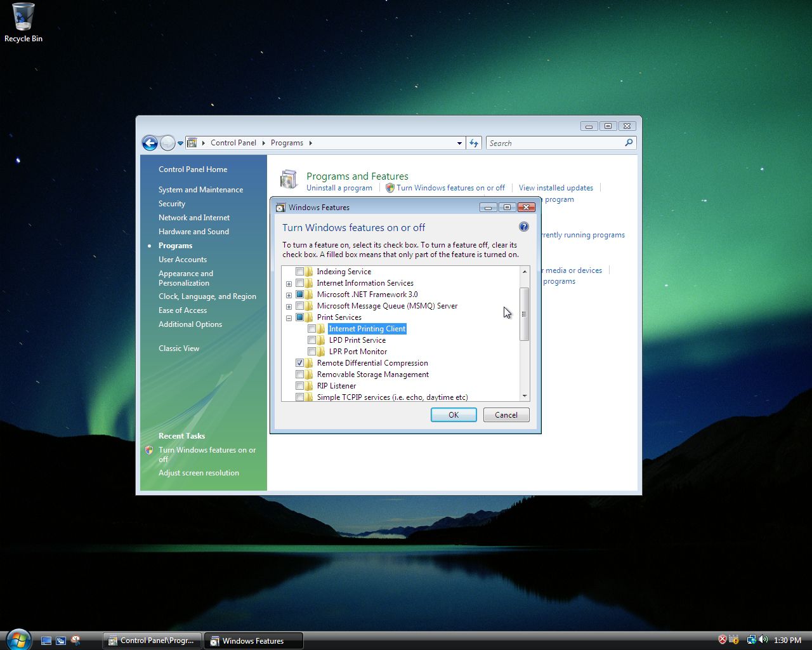Click the Programs and Features icon

[x=289, y=180]
